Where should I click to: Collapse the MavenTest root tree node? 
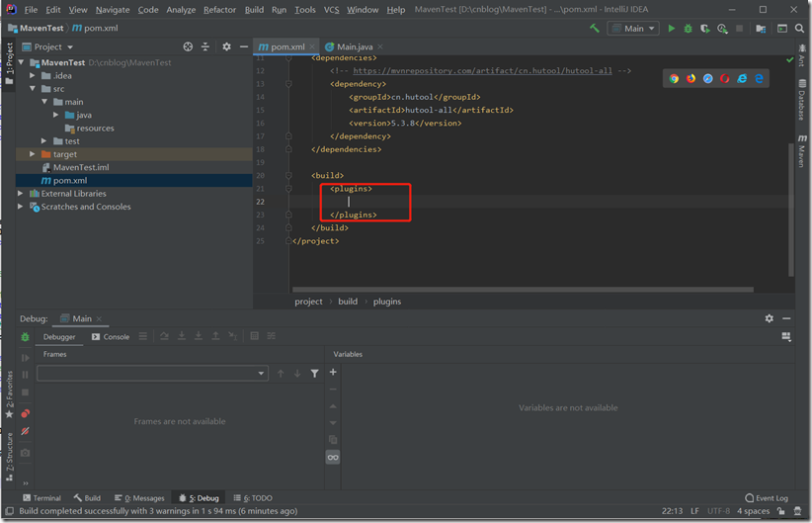[21, 62]
